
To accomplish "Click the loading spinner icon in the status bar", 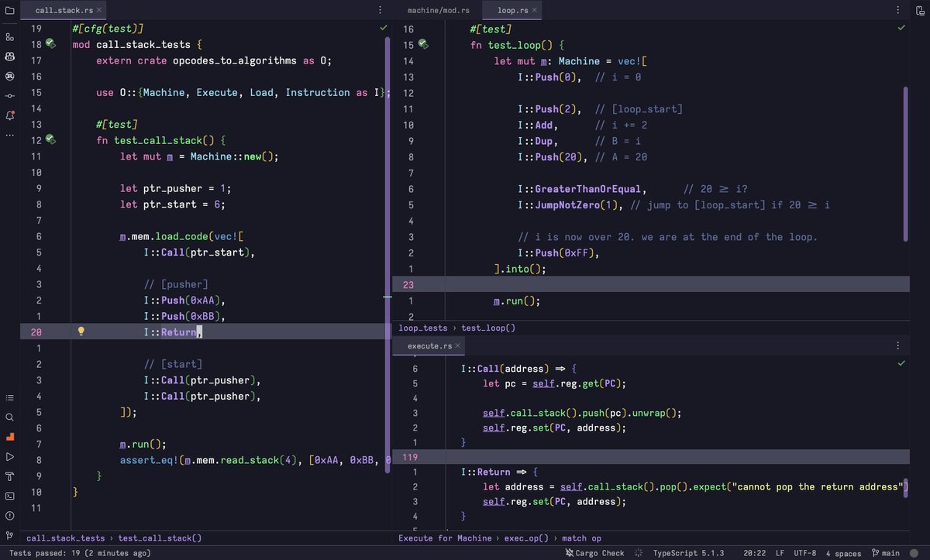I will 639,553.
